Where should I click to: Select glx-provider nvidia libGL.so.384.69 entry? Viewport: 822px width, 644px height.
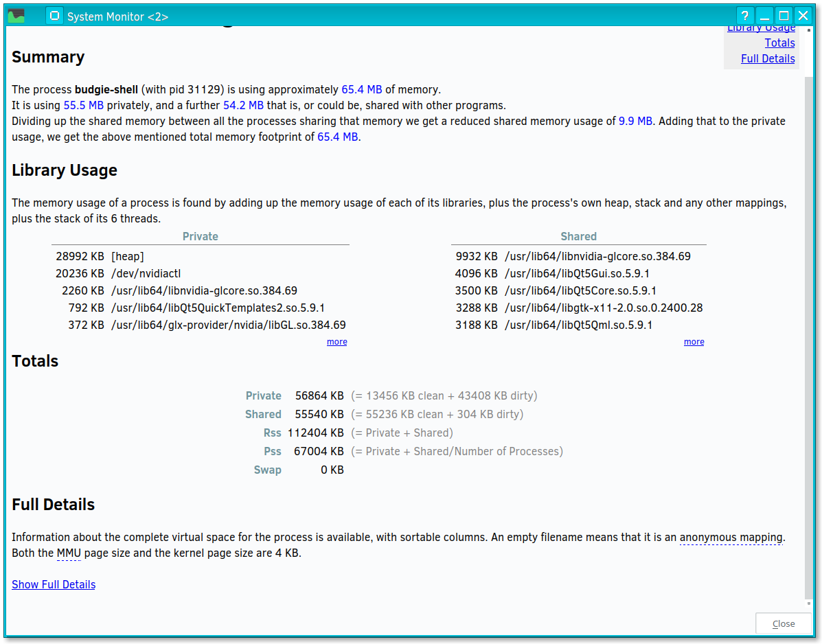click(x=201, y=325)
